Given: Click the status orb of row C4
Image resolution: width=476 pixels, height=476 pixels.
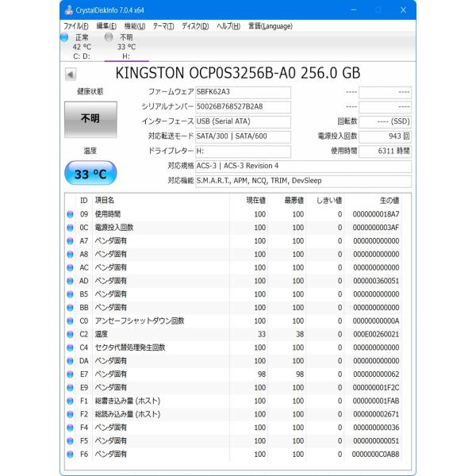Looking at the screenshot, I should point(70,348).
